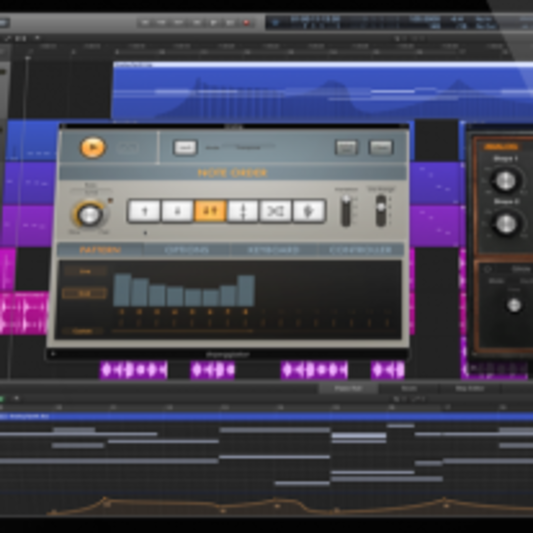Click the position readout in the LCD
This screenshot has width=533, height=533.
coord(315,19)
